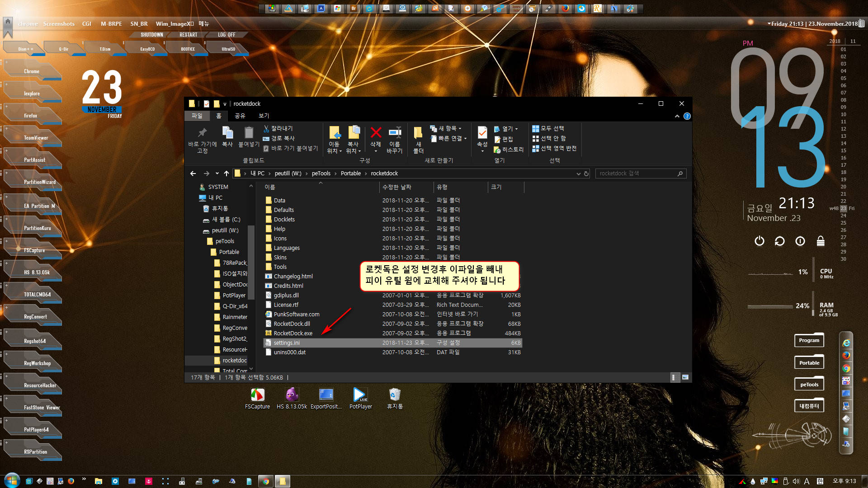Viewport: 868px width, 488px height.
Task: Click the LOG OFF button
Action: click(226, 35)
